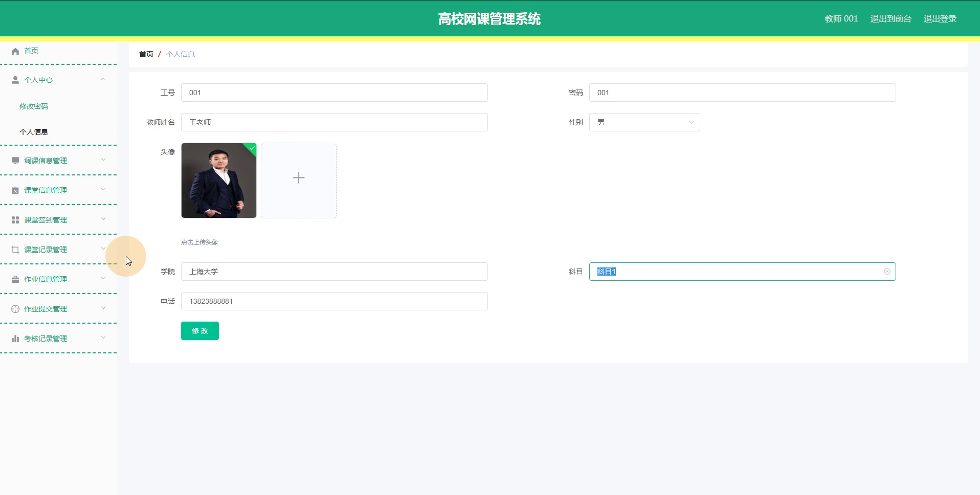The height and width of the screenshot is (495, 980).
Task: Click the 点击上传头像 hint text
Action: 199,242
